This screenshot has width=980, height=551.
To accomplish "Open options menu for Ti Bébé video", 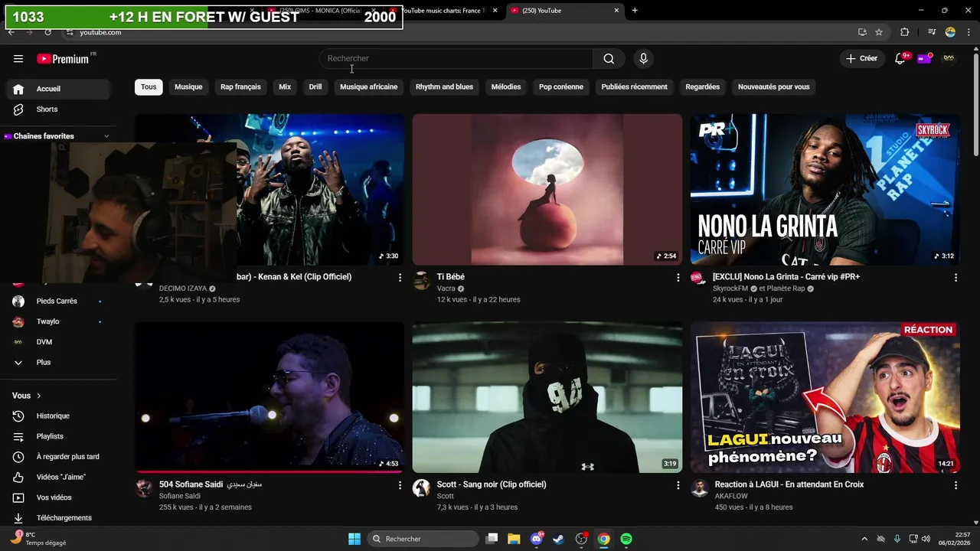I will coord(678,278).
